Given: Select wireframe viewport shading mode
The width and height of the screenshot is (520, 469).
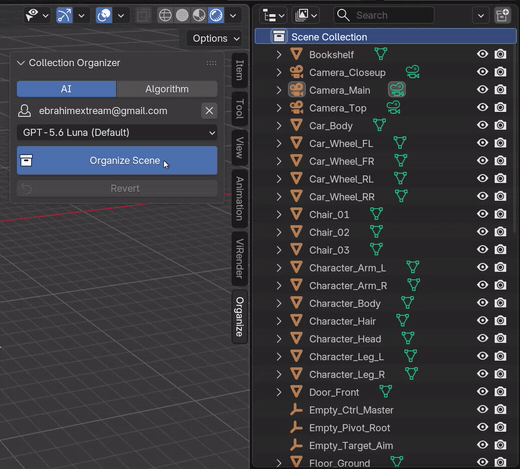Looking at the screenshot, I should (x=165, y=15).
